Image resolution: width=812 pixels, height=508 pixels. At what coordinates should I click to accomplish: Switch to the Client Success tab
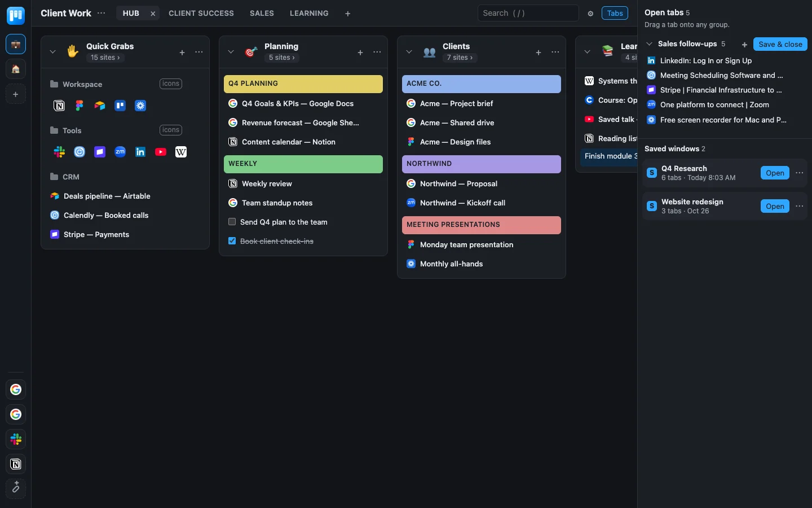point(201,13)
